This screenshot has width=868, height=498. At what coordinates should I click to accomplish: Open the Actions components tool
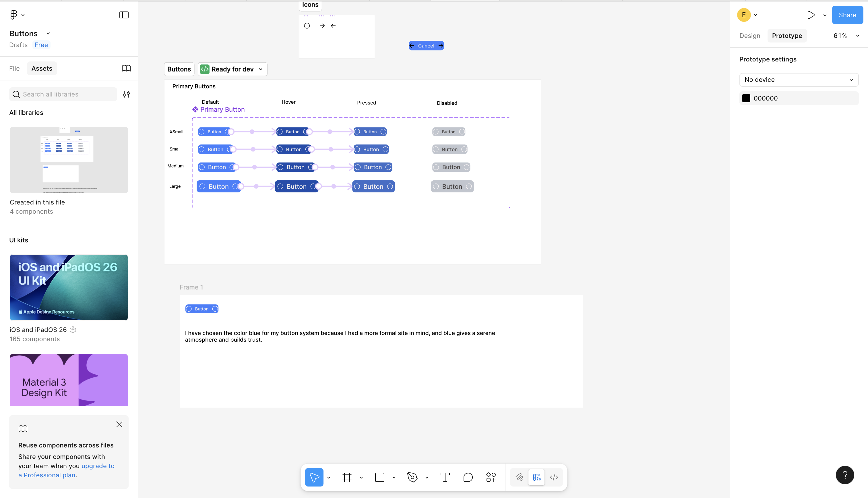pyautogui.click(x=491, y=477)
